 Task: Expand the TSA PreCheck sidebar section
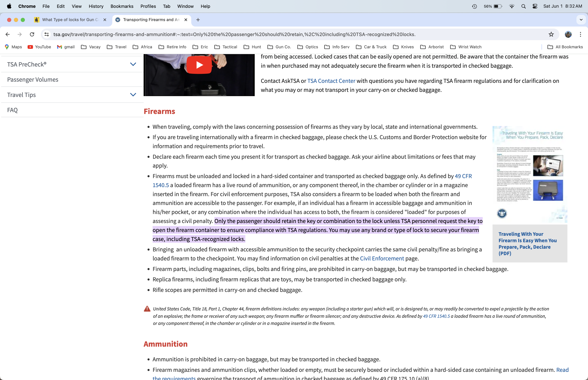point(133,64)
